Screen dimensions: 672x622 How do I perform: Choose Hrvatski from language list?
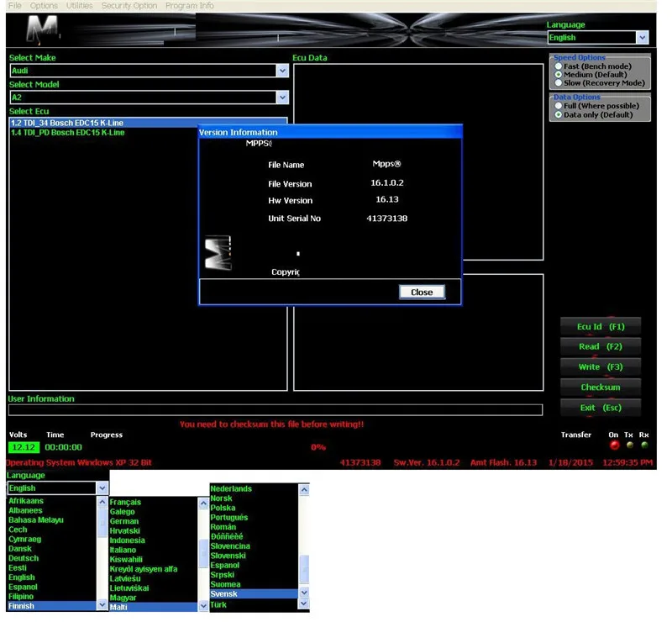click(124, 531)
